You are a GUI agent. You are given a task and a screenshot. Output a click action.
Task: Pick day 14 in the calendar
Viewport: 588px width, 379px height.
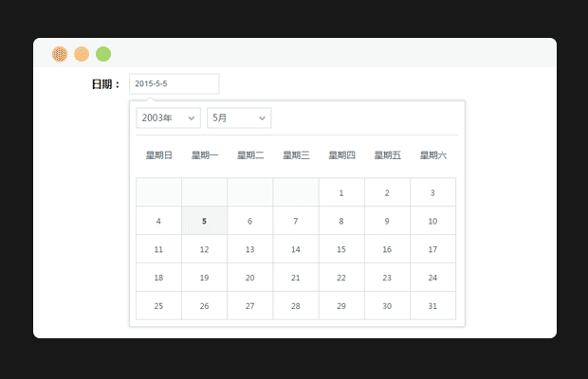click(x=296, y=249)
